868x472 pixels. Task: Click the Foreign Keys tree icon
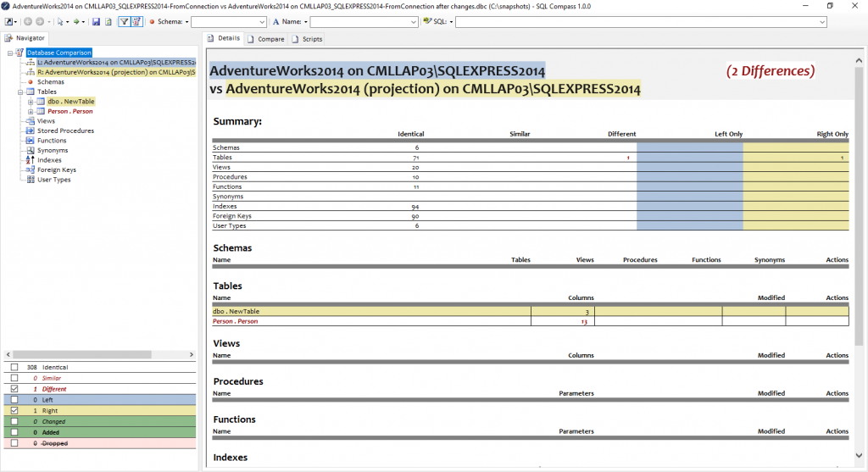(31, 169)
